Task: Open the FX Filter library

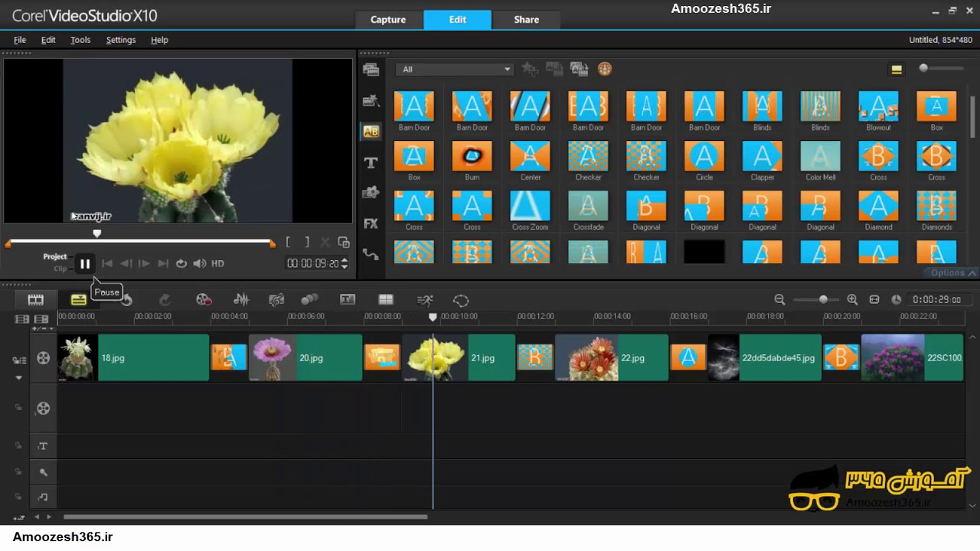Action: [x=371, y=223]
